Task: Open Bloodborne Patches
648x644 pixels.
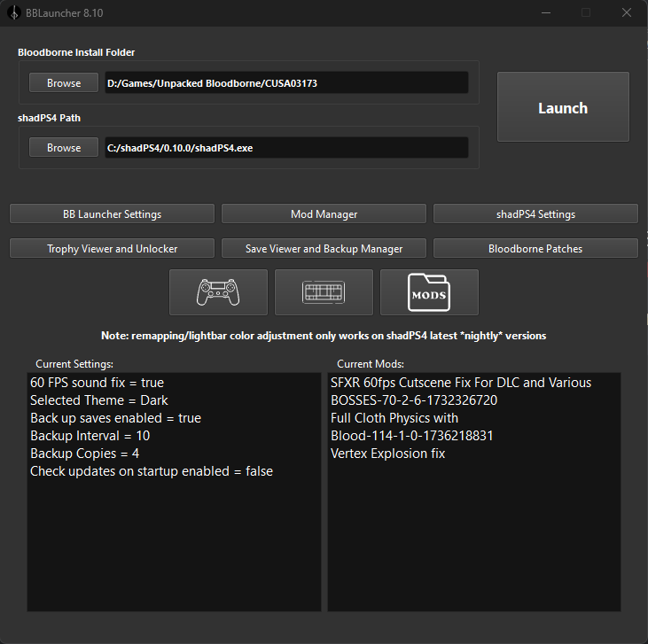Action: (x=535, y=248)
